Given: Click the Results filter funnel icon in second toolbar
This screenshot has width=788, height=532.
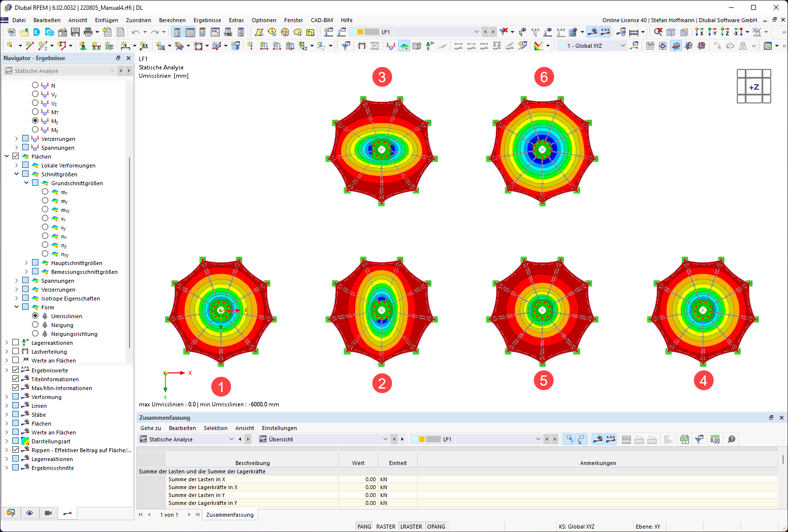Looking at the screenshot, I should click(346, 46).
